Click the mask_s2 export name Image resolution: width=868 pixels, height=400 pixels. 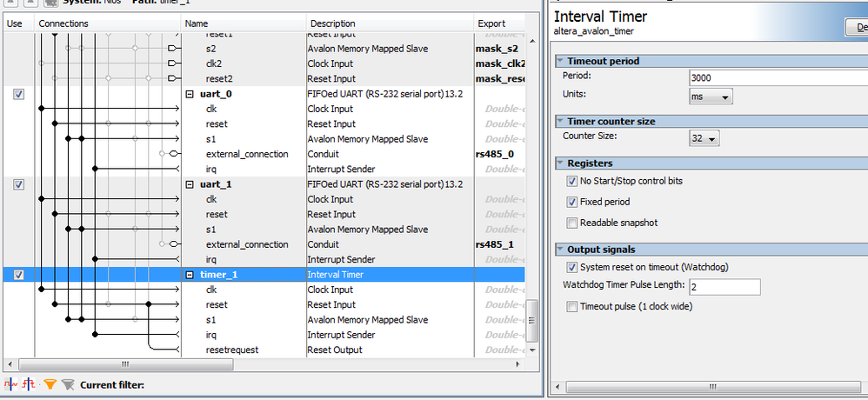tap(497, 49)
